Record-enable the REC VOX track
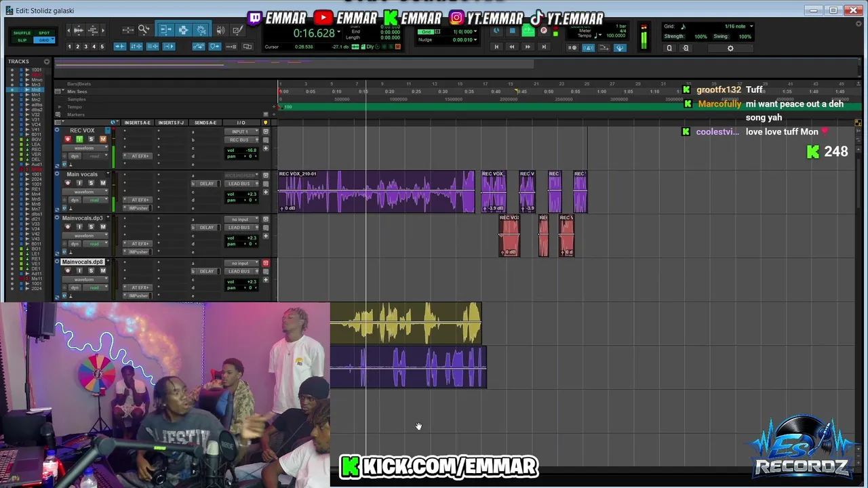This screenshot has width=868, height=488. (x=67, y=140)
